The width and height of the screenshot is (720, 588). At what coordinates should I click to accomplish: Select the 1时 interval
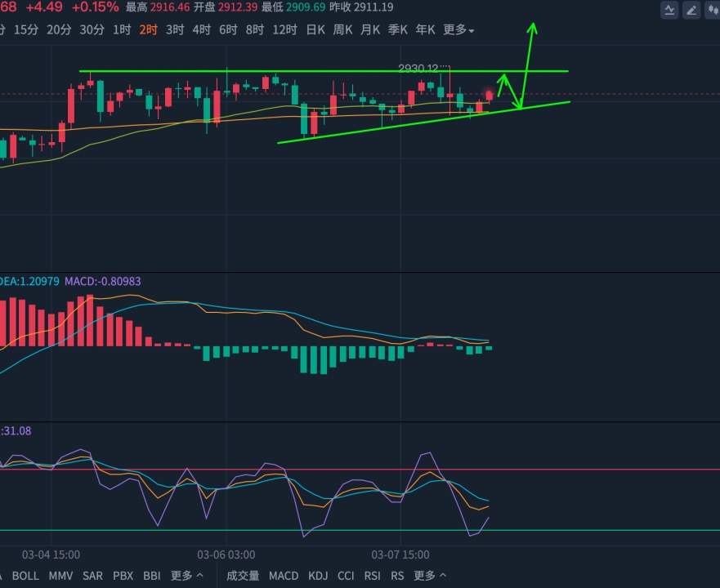(122, 30)
